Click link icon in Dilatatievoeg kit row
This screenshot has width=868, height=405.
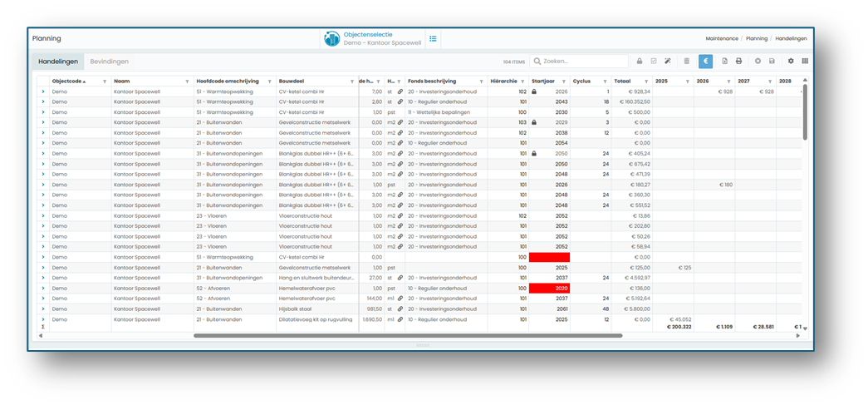(400, 319)
